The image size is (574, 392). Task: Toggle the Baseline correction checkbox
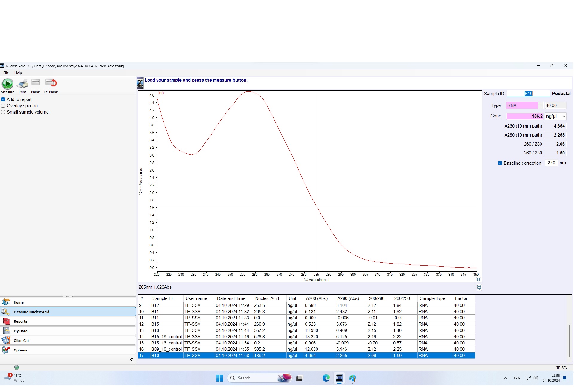[x=500, y=163]
